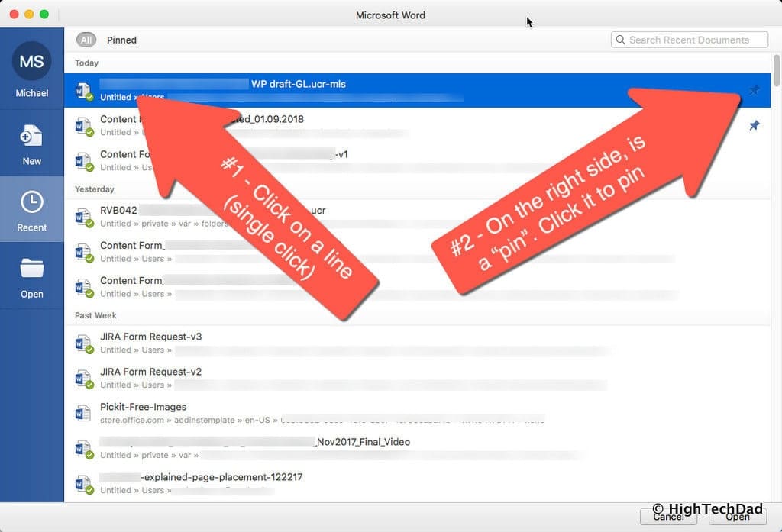
Task: Click the Open button at bottom right
Action: [738, 517]
